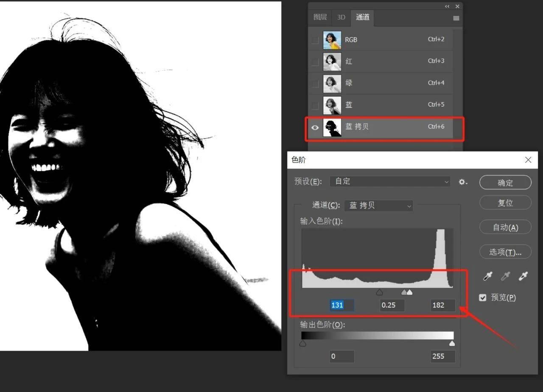Open the Channels panel menu icon
This screenshot has width=543, height=392.
point(456,18)
